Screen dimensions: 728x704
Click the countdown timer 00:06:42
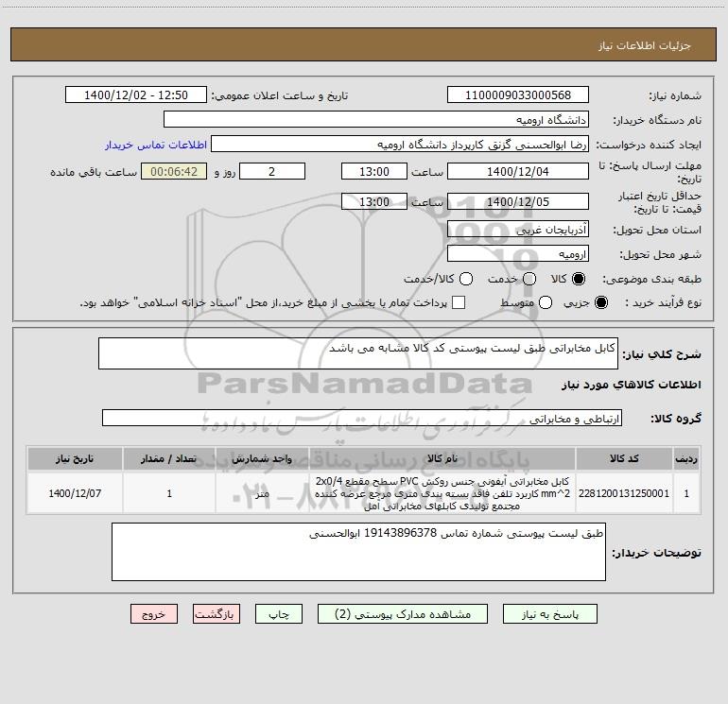pos(174,171)
